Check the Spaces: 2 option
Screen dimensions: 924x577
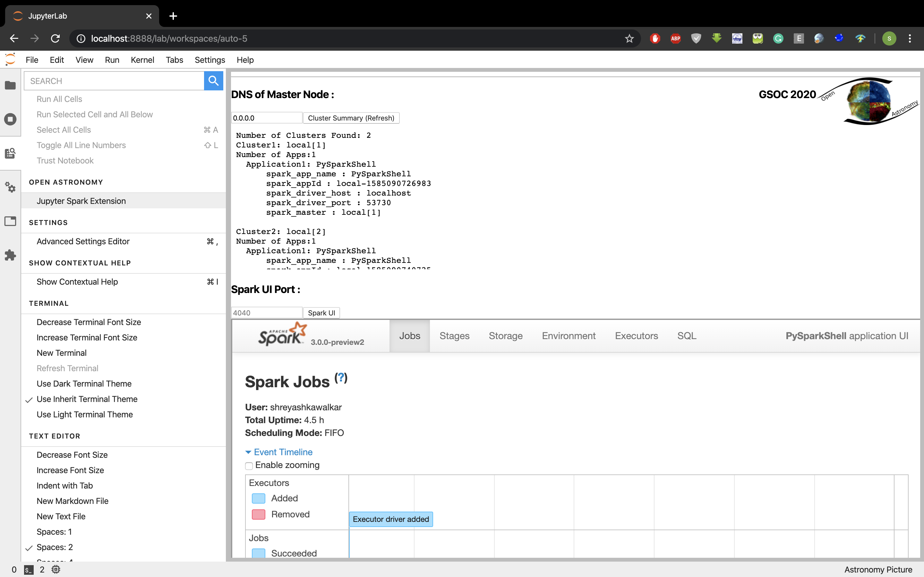pyautogui.click(x=55, y=547)
